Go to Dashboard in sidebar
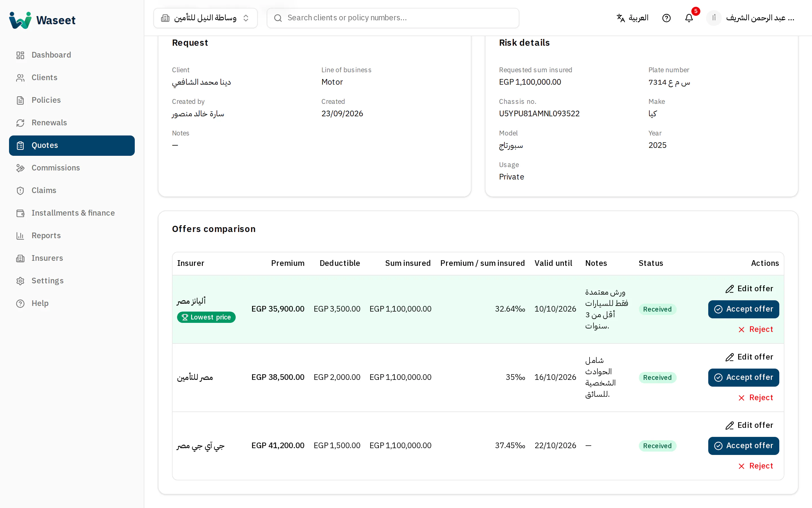The image size is (812, 508). [x=72, y=55]
